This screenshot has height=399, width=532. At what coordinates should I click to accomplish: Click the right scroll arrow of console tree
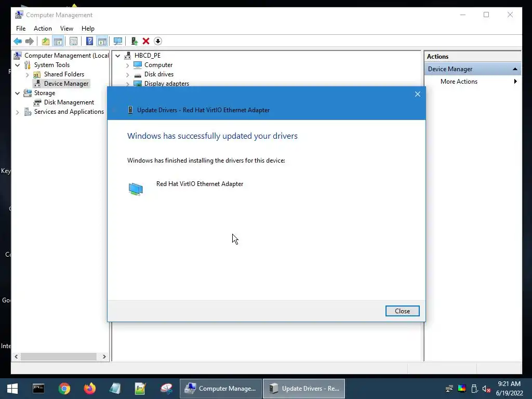click(104, 356)
